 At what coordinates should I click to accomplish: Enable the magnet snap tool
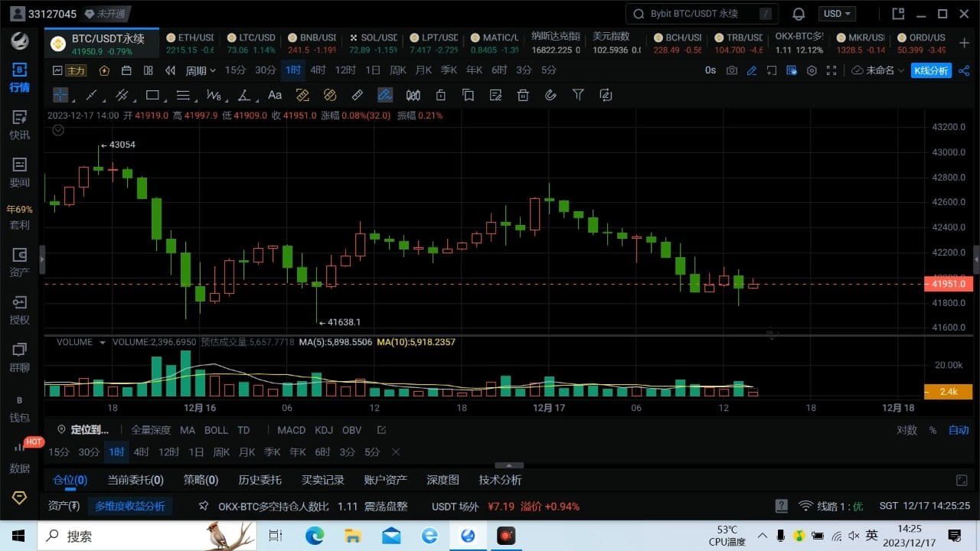[x=550, y=95]
